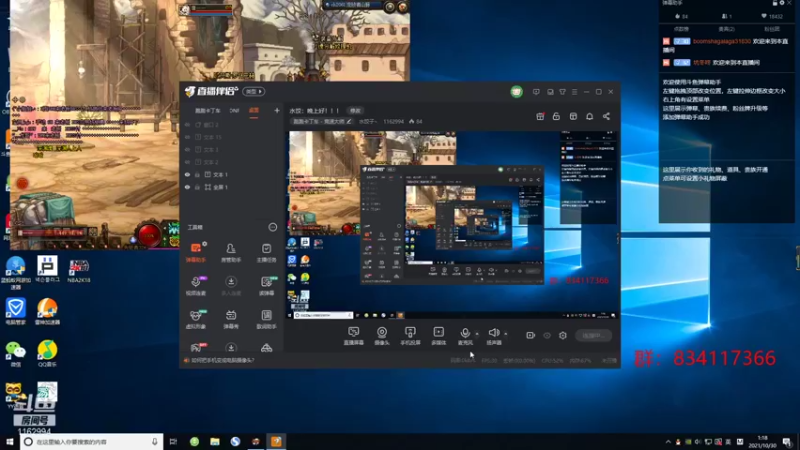
Task: Toggle visibility of 全屏 1 layer
Action: point(187,187)
